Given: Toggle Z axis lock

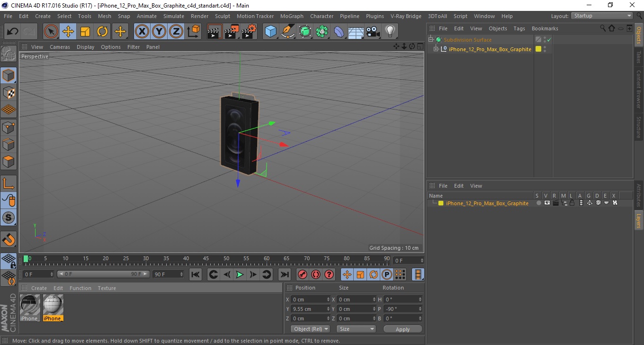Looking at the screenshot, I should (x=176, y=32).
